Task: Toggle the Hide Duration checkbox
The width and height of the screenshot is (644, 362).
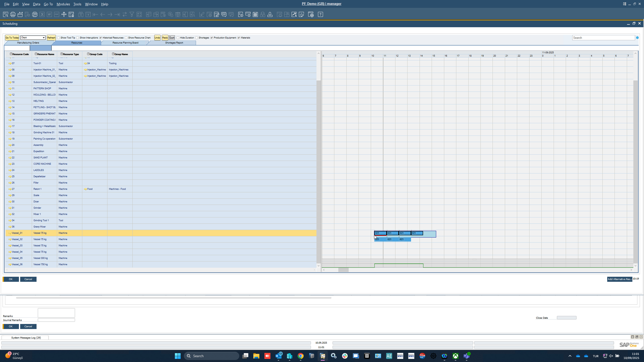Action: 178,38
